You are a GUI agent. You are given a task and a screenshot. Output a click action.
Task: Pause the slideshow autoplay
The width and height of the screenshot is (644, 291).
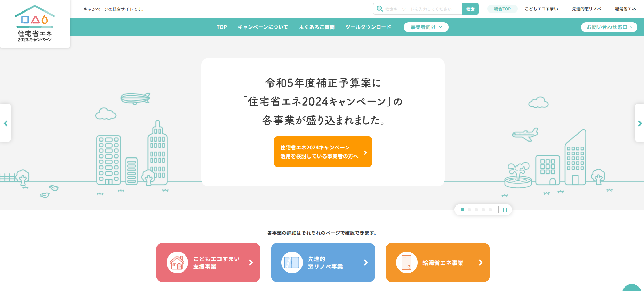[505, 210]
